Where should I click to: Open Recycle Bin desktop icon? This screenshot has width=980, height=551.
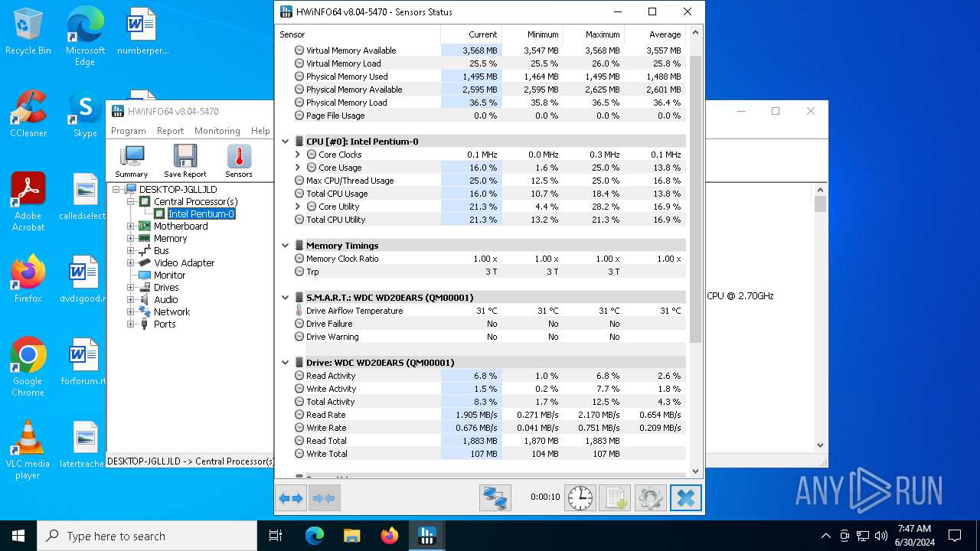28,31
